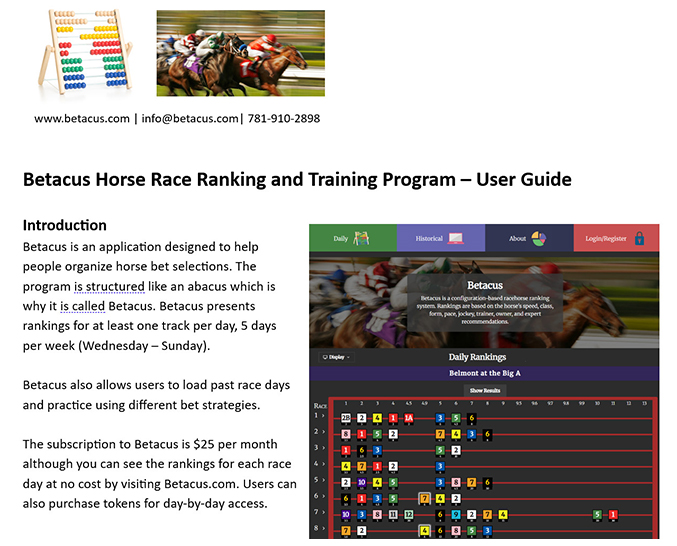This screenshot has height=546, width=677.
Task: Click the purple 10 tile in race 7
Action: [x=346, y=514]
